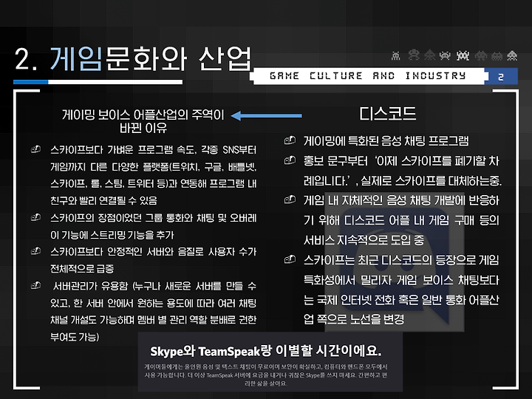Select paragraph starting '스카이프보다 안정적인 서버와 음질로'

click(154, 260)
